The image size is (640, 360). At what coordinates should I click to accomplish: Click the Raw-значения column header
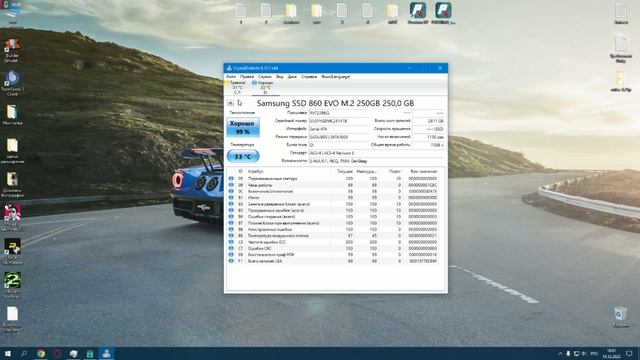click(421, 171)
